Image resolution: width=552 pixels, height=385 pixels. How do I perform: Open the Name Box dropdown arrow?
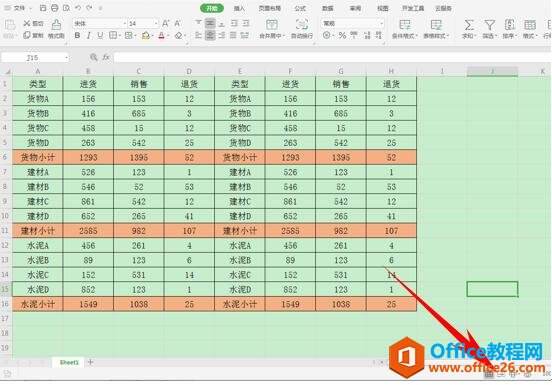tap(67, 58)
